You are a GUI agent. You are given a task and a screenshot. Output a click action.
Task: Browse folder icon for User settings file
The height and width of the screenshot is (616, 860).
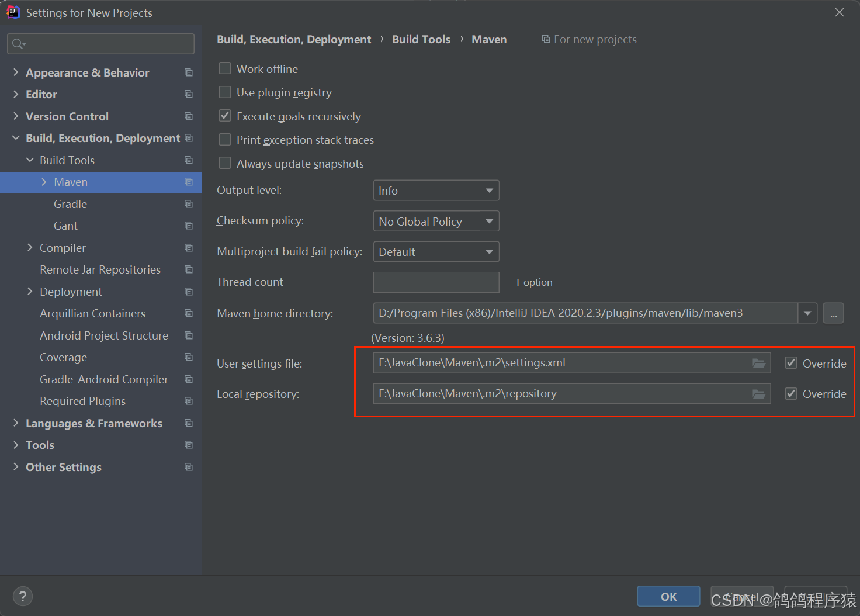coord(758,363)
